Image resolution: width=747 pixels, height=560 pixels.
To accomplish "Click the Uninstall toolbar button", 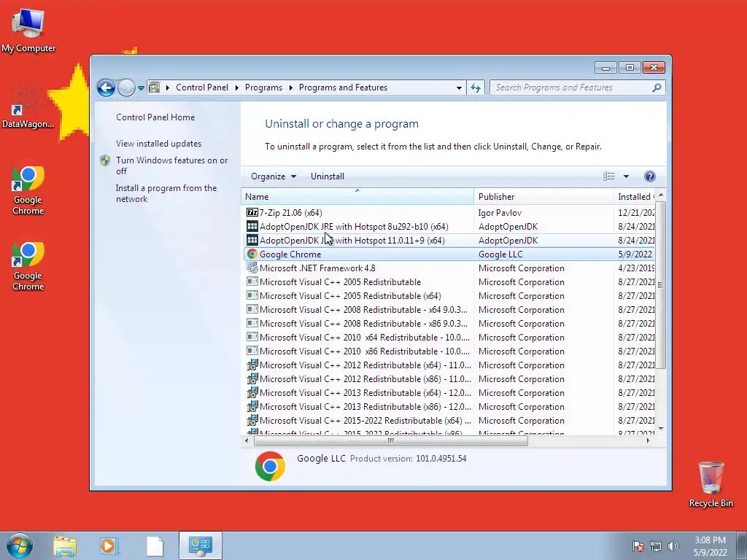I will (328, 176).
